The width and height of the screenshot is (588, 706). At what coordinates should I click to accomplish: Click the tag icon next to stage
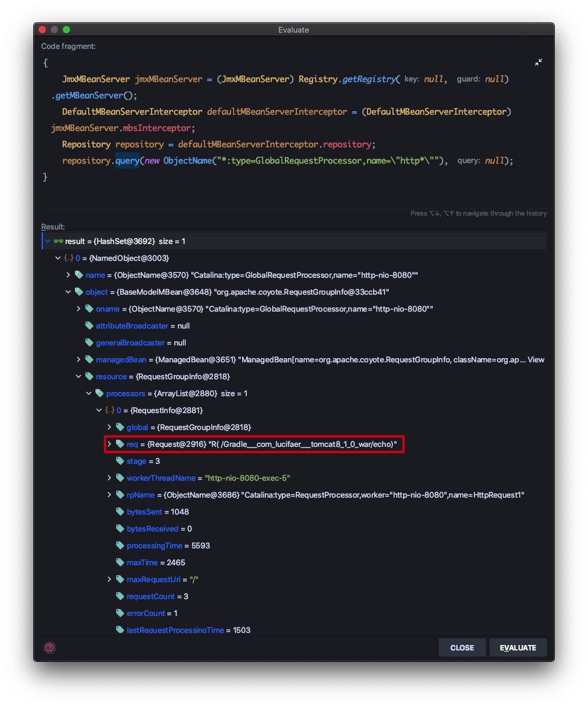tap(120, 461)
